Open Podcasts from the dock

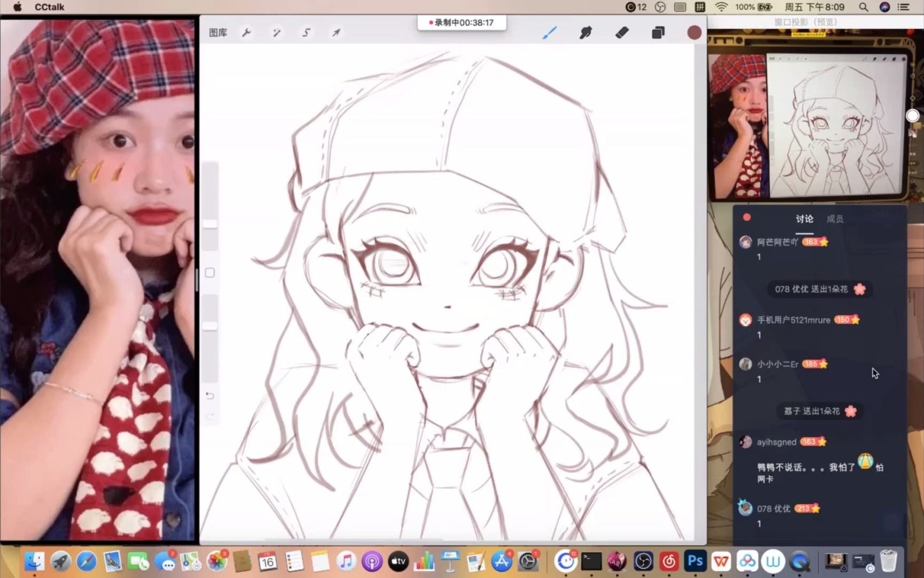click(x=372, y=561)
